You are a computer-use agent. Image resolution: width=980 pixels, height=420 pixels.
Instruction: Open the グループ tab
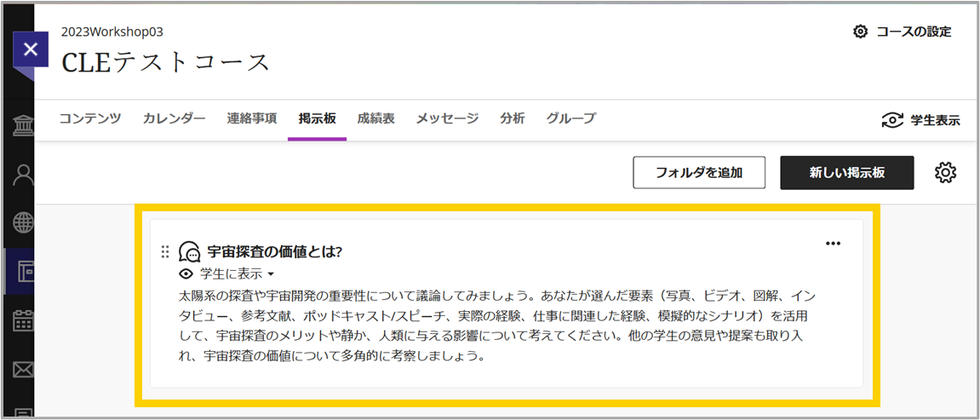(570, 118)
